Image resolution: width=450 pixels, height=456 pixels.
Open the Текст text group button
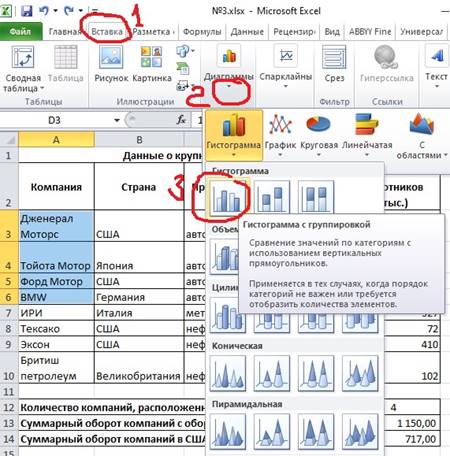(436, 67)
